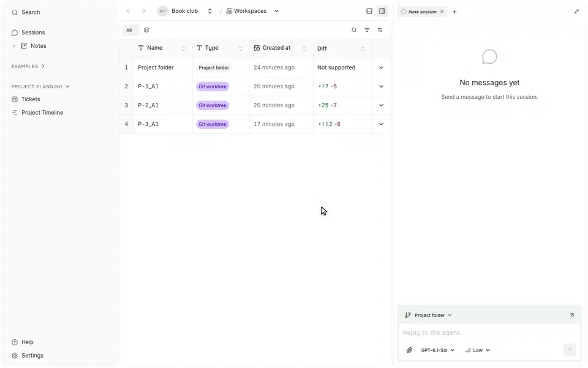The height and width of the screenshot is (368, 588).
Task: Select the New session tab
Action: [x=422, y=12]
